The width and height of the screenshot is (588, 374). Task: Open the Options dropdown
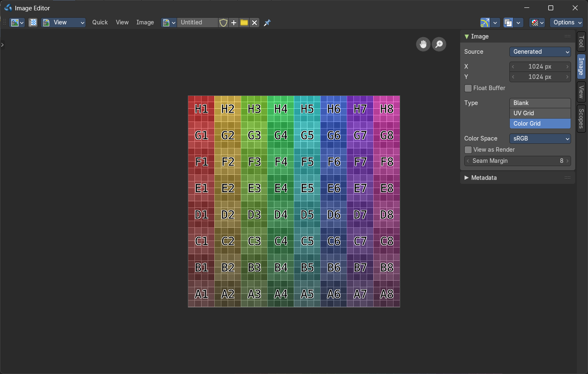(x=567, y=23)
